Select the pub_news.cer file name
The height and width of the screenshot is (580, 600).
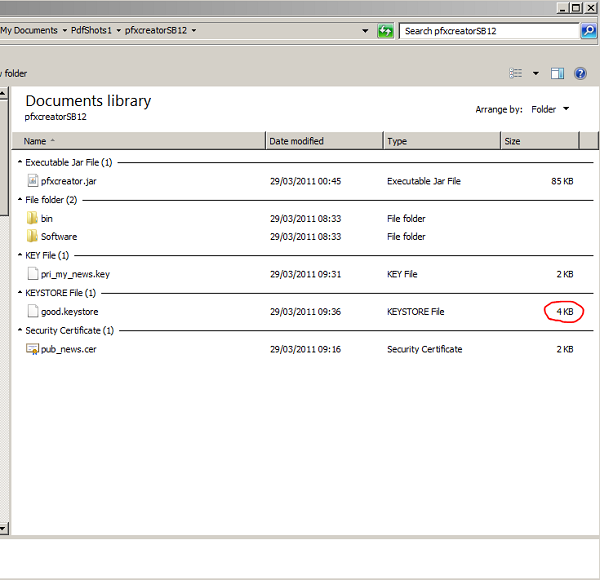68,349
